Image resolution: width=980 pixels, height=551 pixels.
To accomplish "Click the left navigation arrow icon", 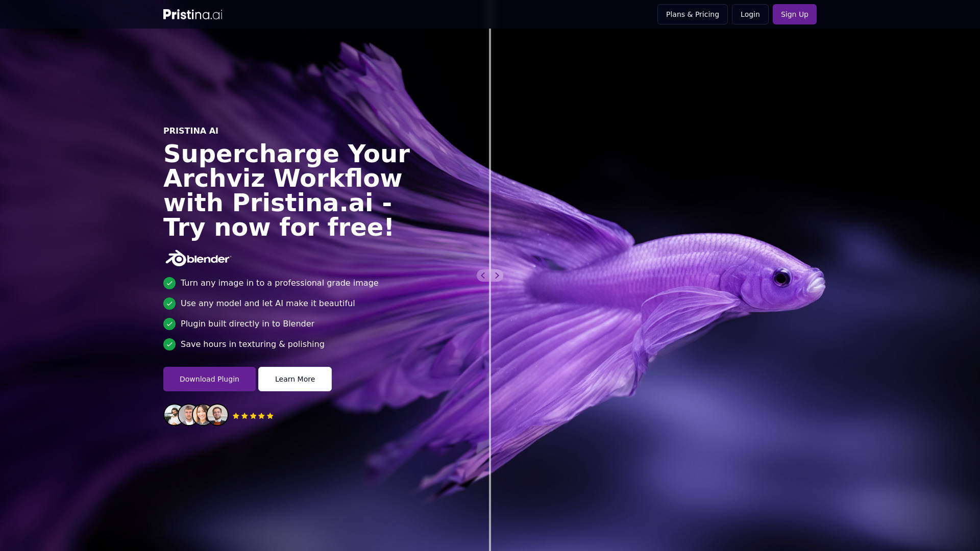I will click(483, 275).
